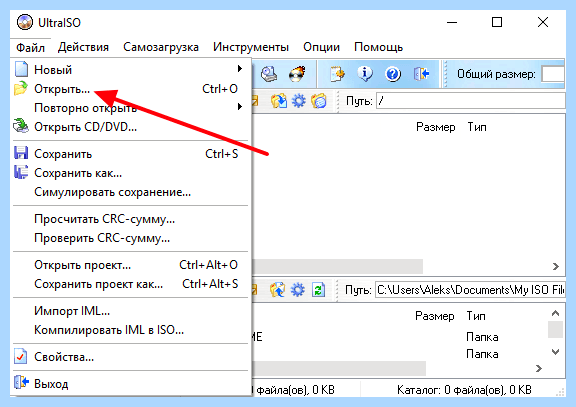
Task: Choose Сохранить проект как... entry
Action: (x=130, y=284)
